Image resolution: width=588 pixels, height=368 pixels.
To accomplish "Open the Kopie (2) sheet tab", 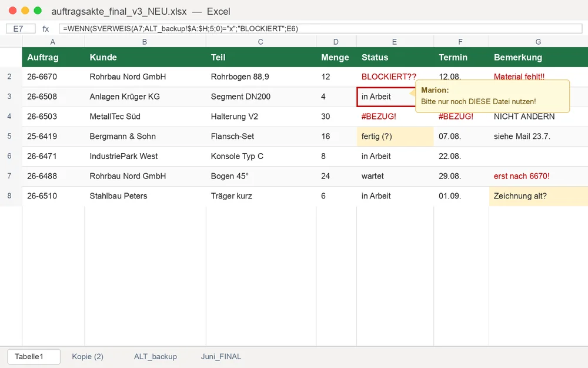I will pos(88,356).
